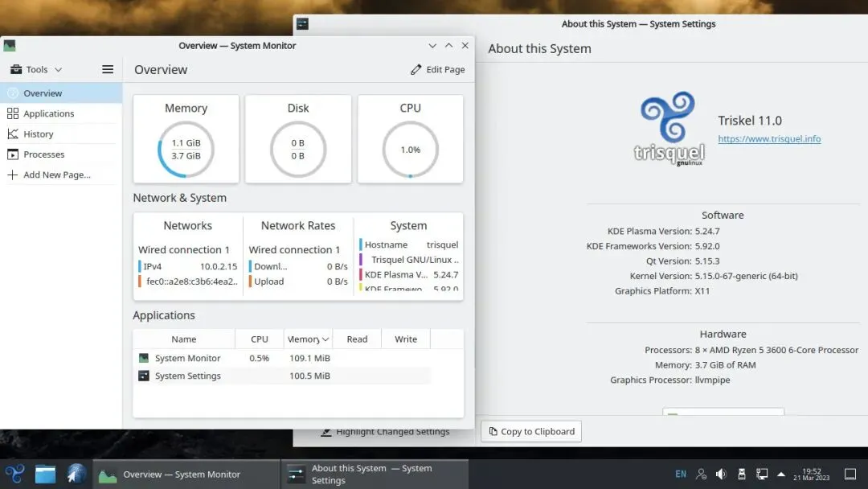
Task: Click the Memory 3.7 GiB of RAM text
Action: click(725, 365)
